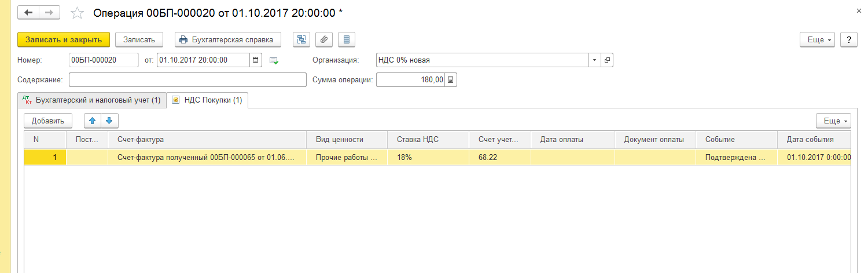
Task: Click the back navigation arrow
Action: point(28,12)
